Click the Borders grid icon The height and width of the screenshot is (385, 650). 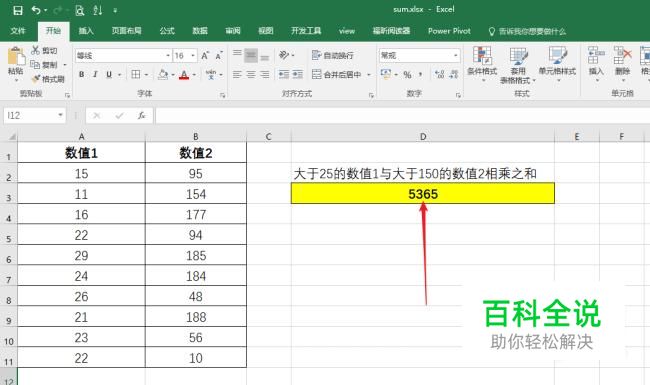coord(136,74)
